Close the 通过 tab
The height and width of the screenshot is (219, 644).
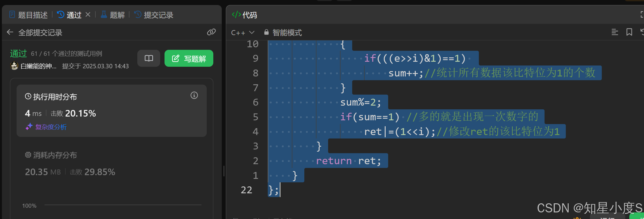click(x=88, y=14)
